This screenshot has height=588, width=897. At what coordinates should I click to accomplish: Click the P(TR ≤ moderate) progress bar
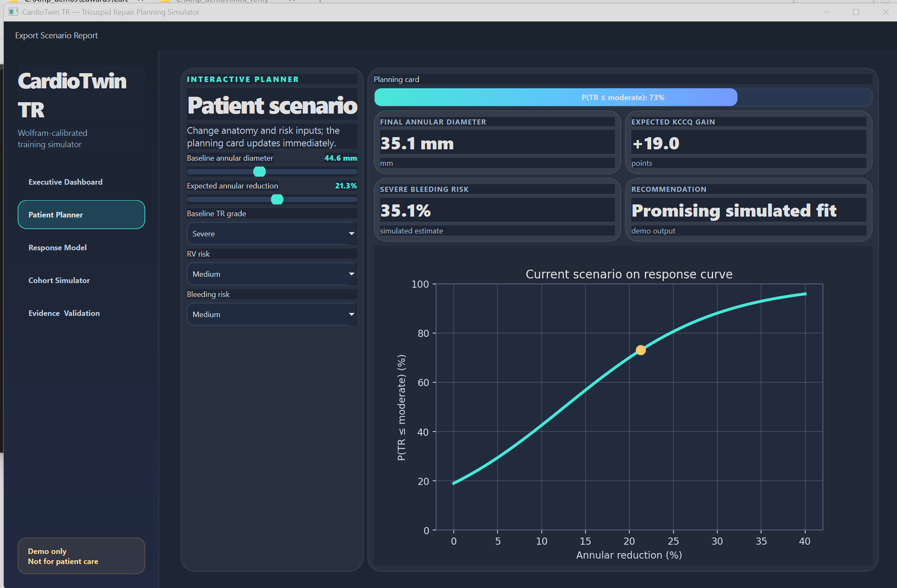coord(623,97)
